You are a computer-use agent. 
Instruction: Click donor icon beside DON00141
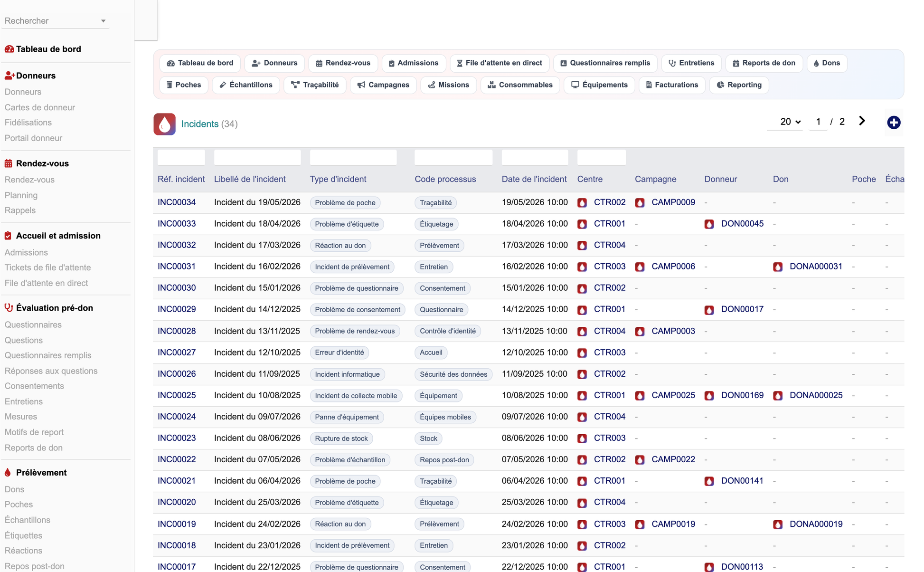click(709, 481)
